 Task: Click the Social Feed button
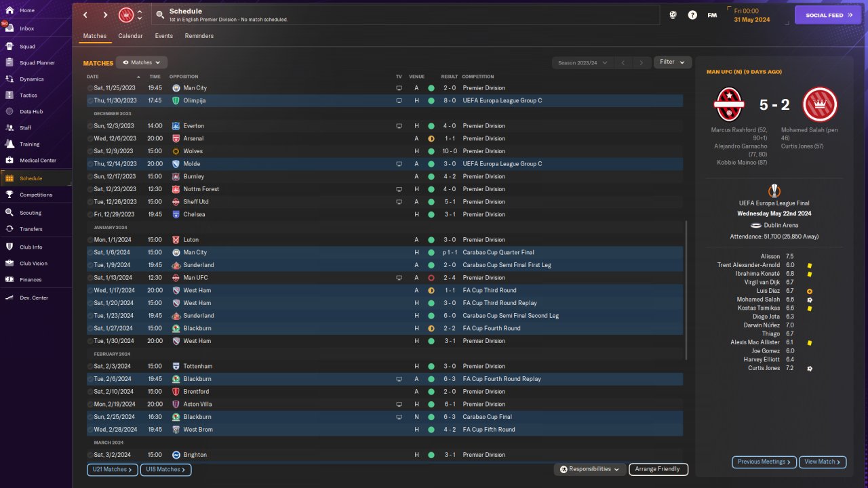(828, 15)
